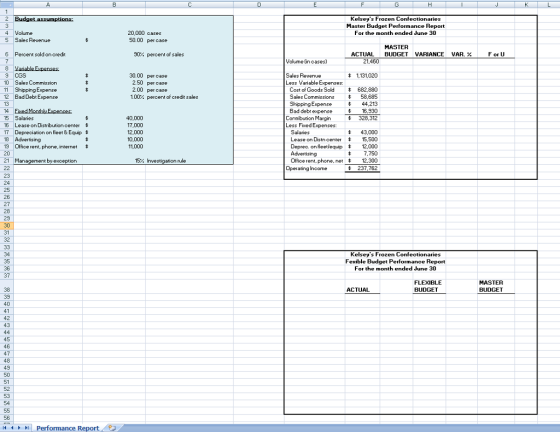The width and height of the screenshot is (560, 432).
Task: Select the '7,790' actual advertising cell
Action: [x=371, y=154]
